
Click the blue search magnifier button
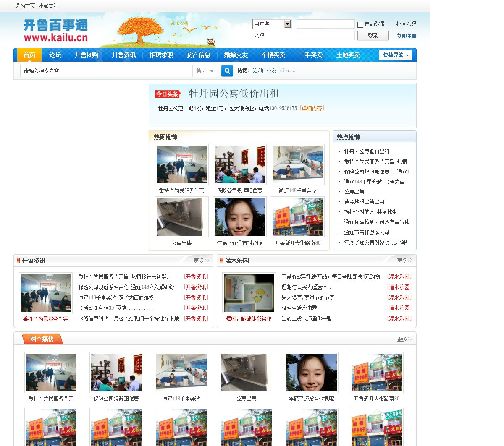tap(227, 71)
